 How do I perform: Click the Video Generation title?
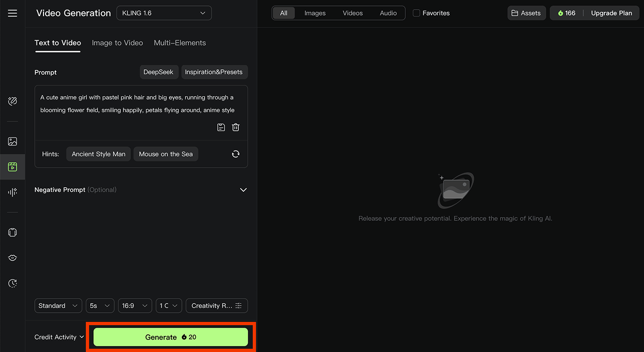pos(74,13)
